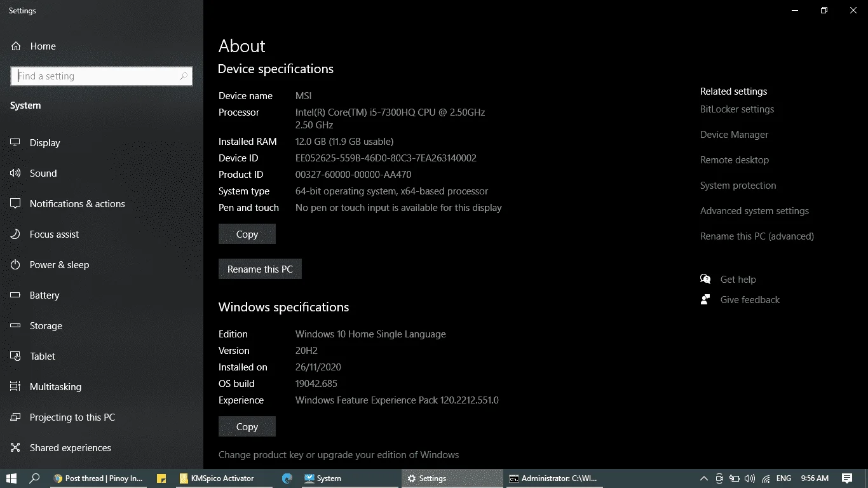868x488 pixels.
Task: Open the Action Center notifications
Action: pos(846,478)
